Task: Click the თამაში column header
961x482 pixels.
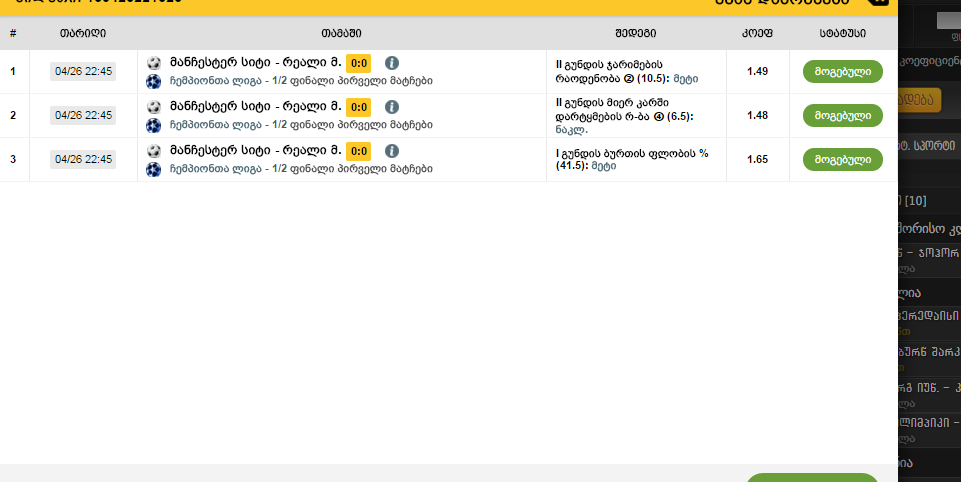Action: [341, 33]
